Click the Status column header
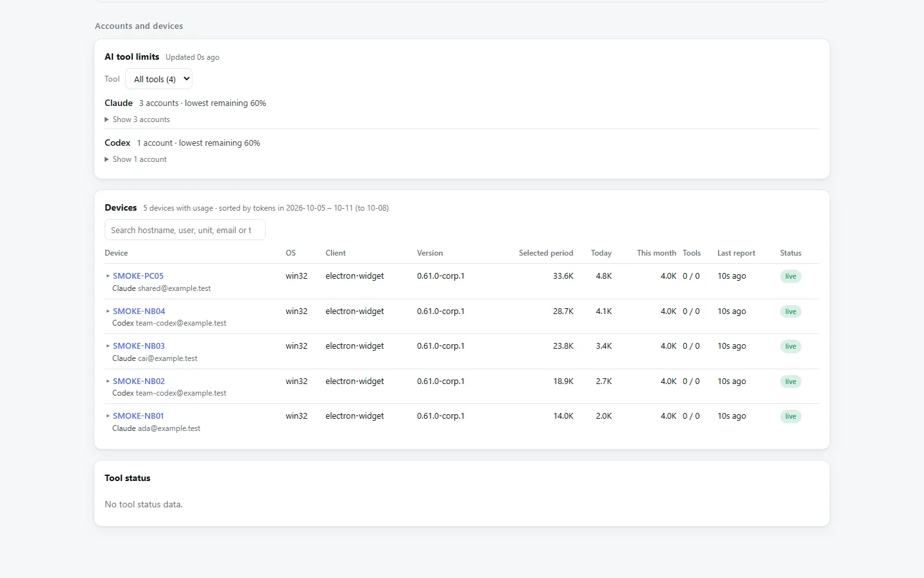Screen dimensions: 924x578 (x=791, y=253)
